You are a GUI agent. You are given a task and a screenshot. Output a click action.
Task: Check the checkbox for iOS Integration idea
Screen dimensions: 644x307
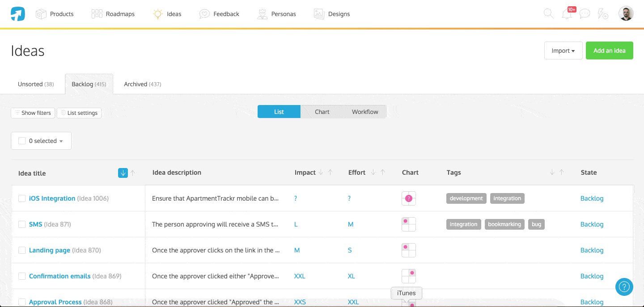[x=22, y=198]
